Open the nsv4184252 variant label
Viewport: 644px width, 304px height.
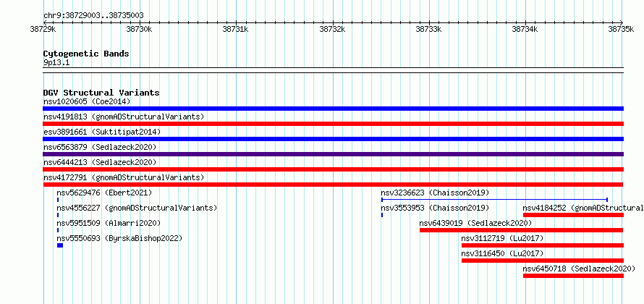[x=583, y=208]
